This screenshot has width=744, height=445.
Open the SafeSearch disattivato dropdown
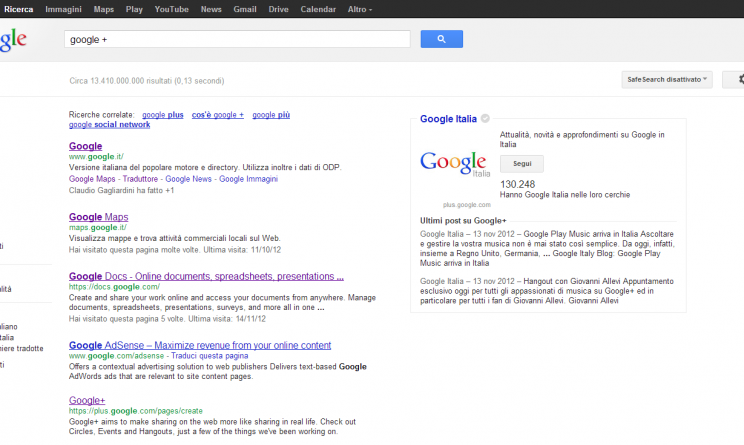[x=667, y=79]
